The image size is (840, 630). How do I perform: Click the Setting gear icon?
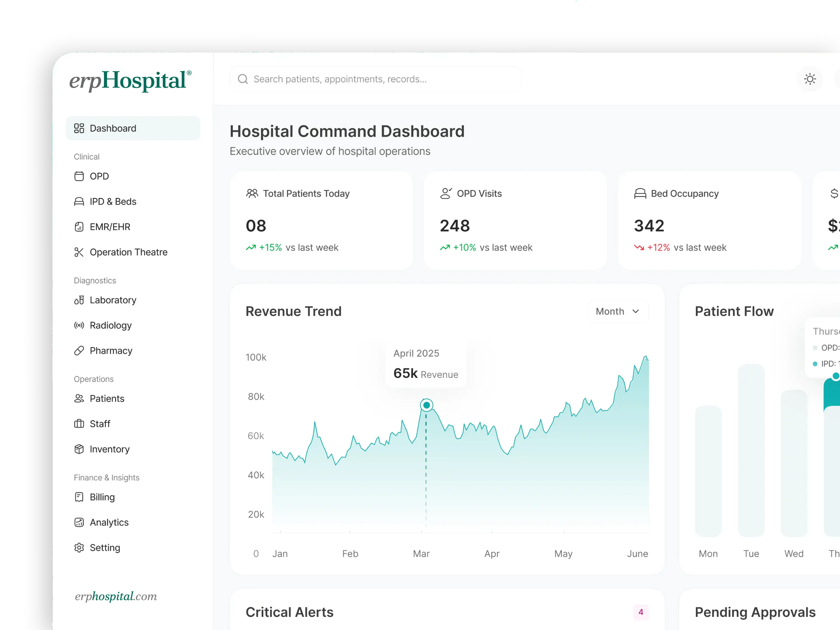point(79,548)
